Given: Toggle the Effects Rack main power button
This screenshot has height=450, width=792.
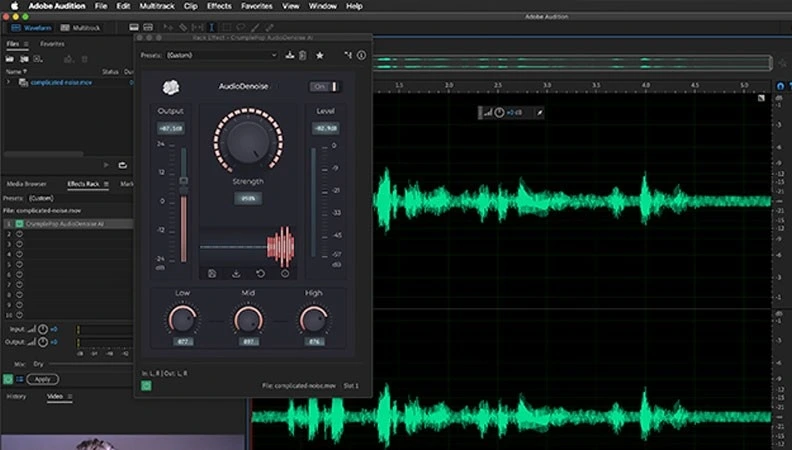Looking at the screenshot, I should coord(8,379).
